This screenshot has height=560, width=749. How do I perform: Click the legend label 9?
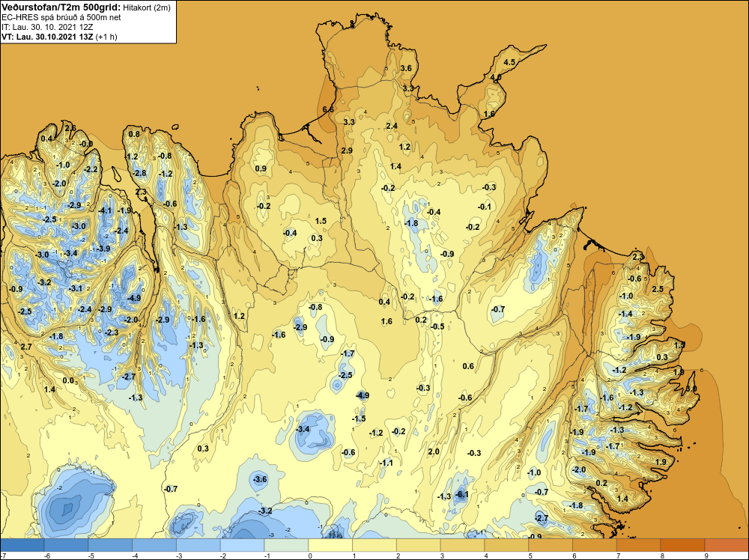click(706, 556)
